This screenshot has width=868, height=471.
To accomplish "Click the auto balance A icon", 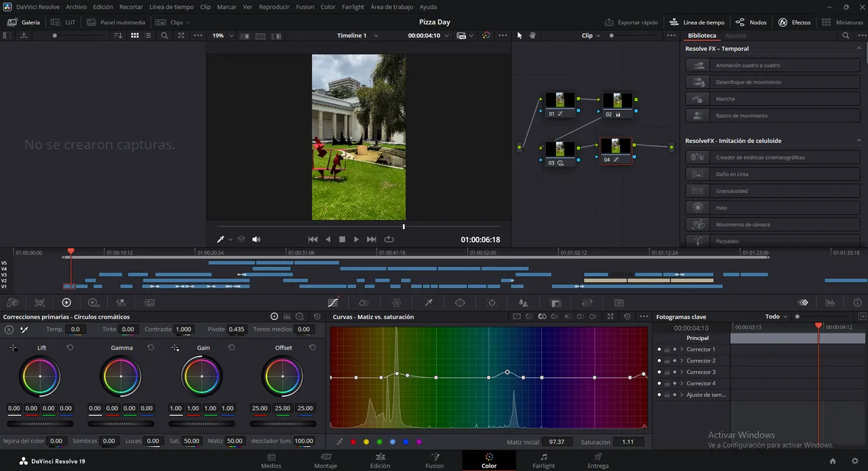I will point(9,329).
